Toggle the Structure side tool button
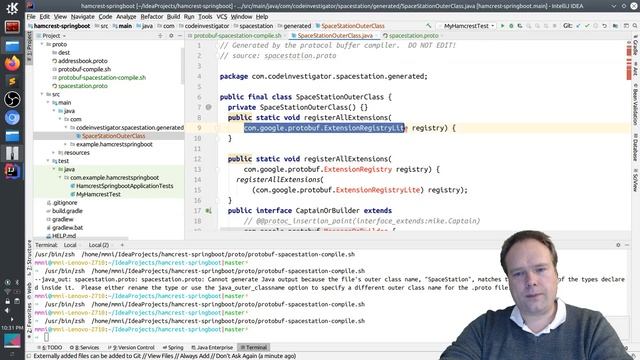The height and width of the screenshot is (360, 640). 29,258
